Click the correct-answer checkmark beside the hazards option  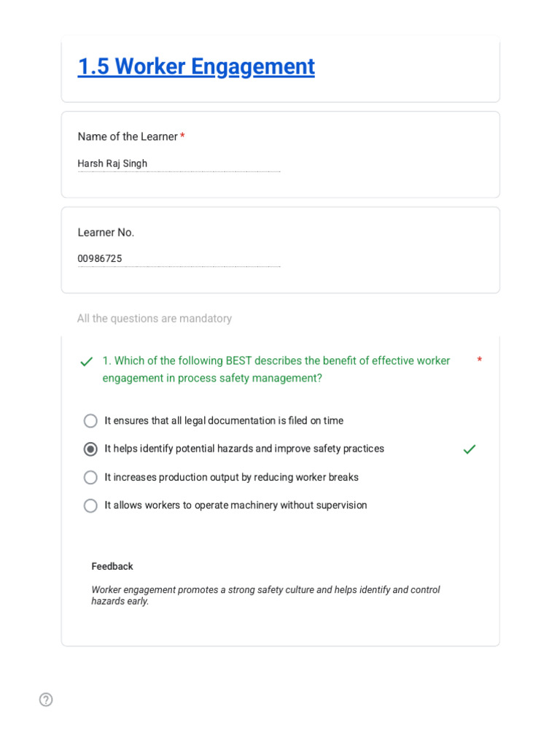[470, 449]
